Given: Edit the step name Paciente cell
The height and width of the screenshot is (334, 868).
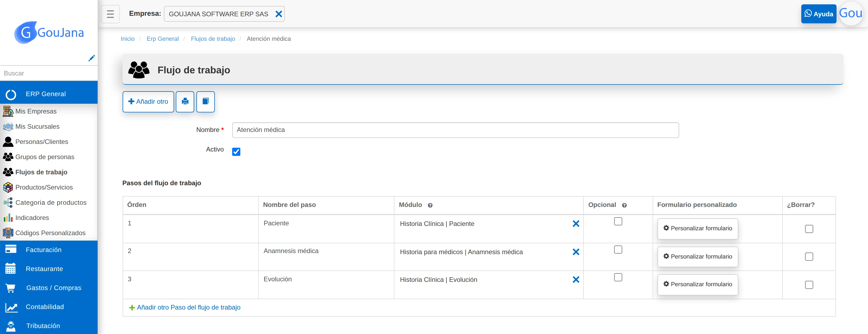Looking at the screenshot, I should (326, 229).
